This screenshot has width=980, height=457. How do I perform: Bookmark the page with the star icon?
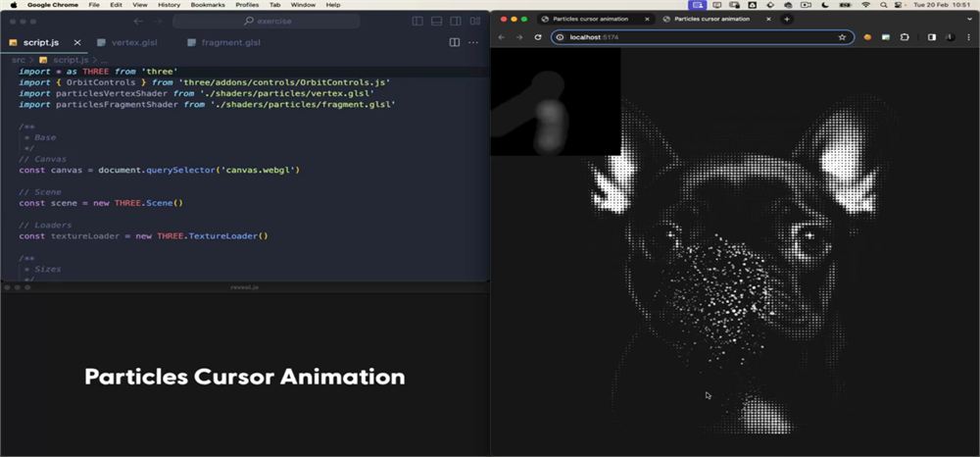(842, 37)
